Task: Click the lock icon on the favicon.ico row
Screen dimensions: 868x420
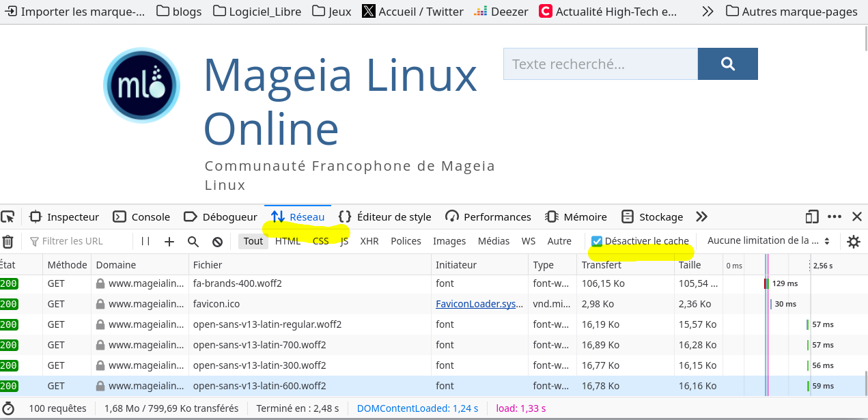Action: (100, 304)
